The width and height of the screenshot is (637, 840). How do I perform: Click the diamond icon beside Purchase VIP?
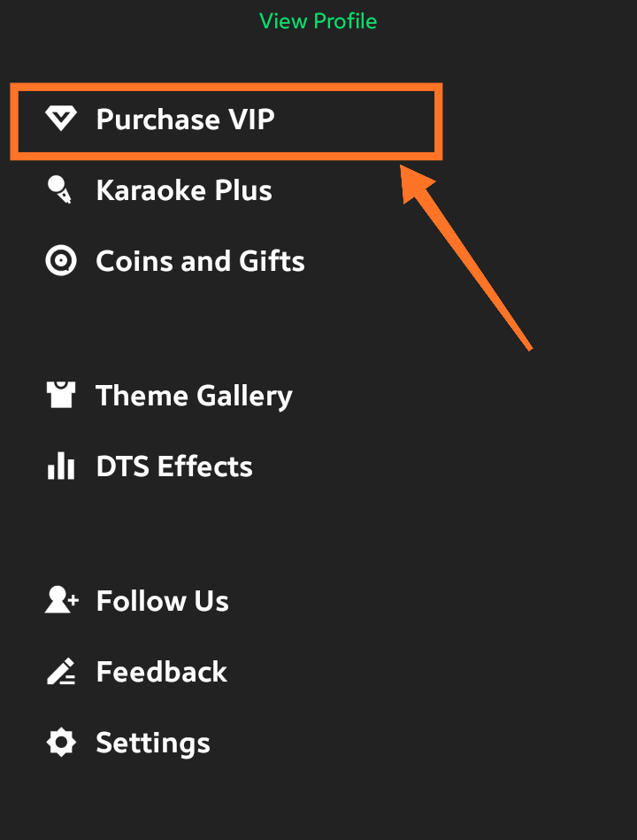pos(60,120)
